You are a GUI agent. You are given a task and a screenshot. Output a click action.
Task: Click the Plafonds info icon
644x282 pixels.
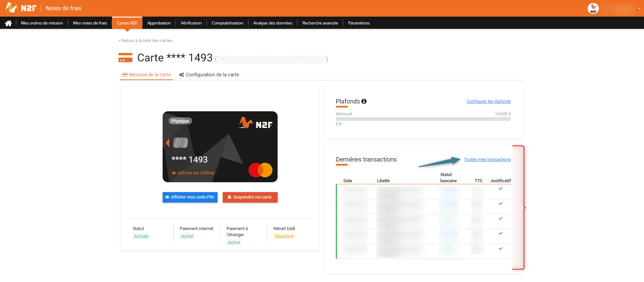(364, 101)
